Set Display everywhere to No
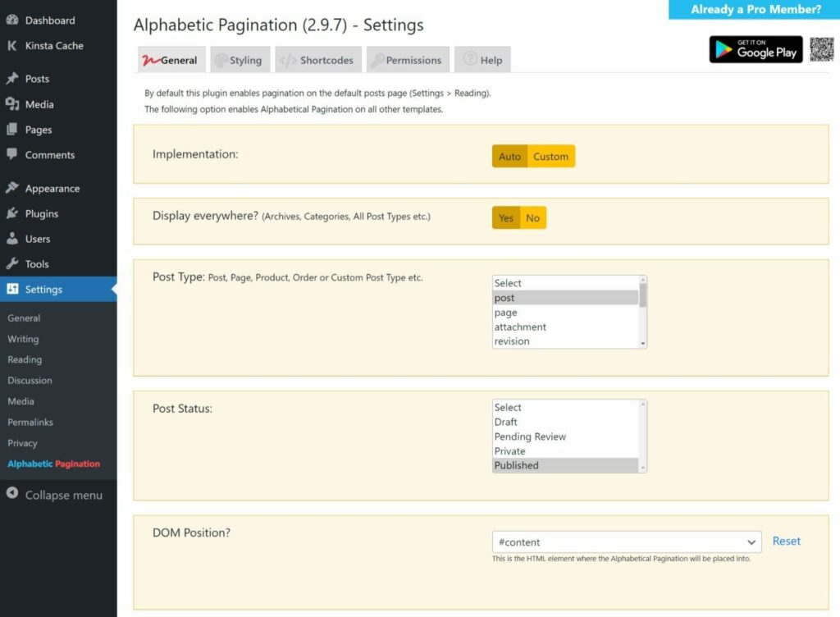This screenshot has height=617, width=840. tap(533, 217)
